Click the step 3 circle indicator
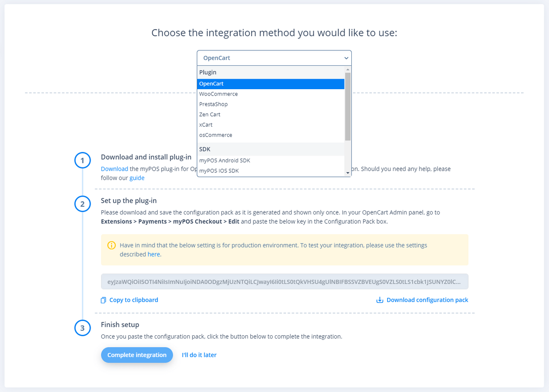Image resolution: width=549 pixels, height=392 pixels. (x=82, y=328)
